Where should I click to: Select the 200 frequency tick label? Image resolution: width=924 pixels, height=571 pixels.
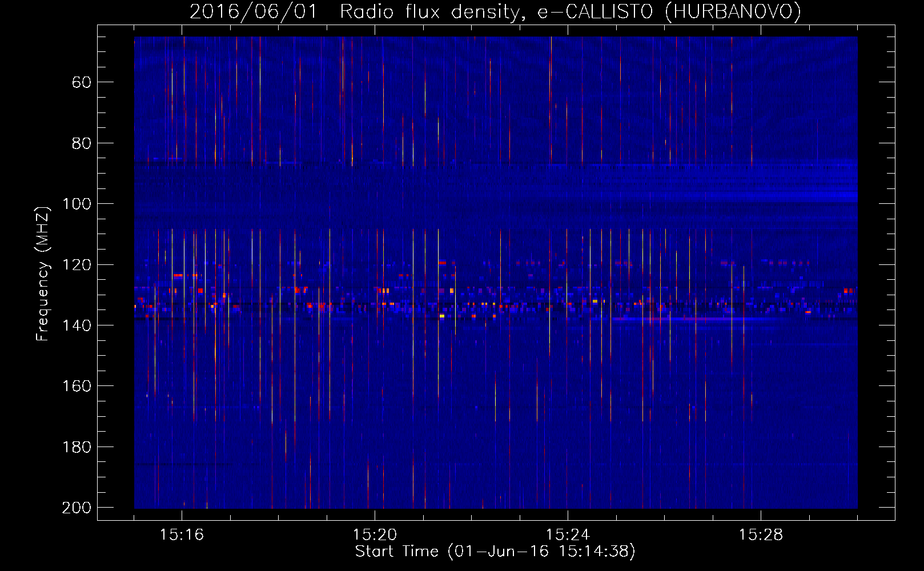coord(77,508)
